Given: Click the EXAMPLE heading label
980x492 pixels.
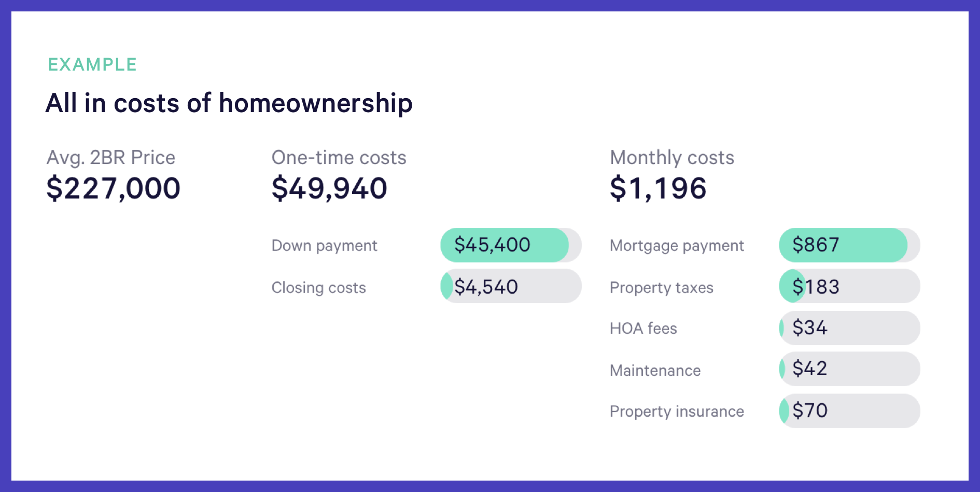Looking at the screenshot, I should [x=92, y=64].
